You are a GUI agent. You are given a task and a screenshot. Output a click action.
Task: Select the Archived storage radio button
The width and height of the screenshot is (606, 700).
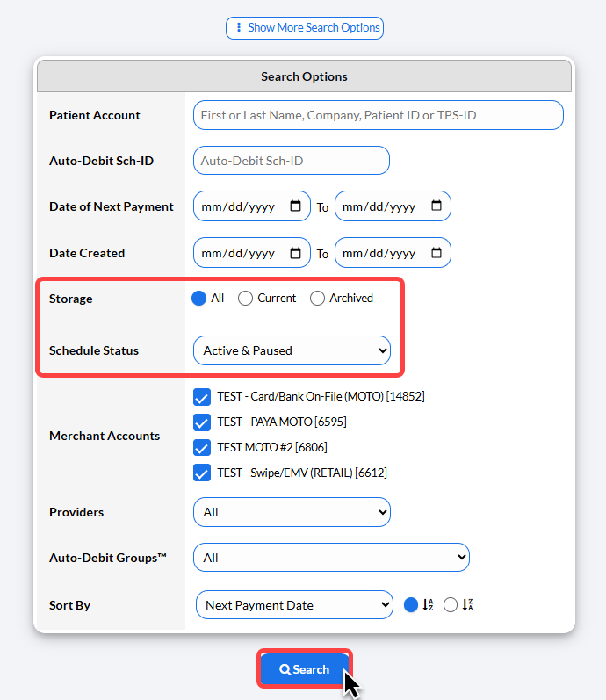point(317,299)
